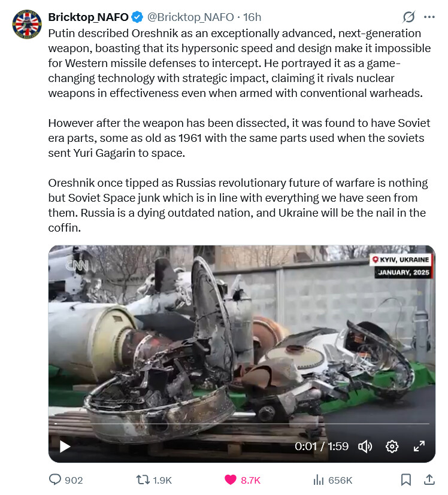448x495 pixels.
Task: Click the blue verified badge
Action: point(137,17)
